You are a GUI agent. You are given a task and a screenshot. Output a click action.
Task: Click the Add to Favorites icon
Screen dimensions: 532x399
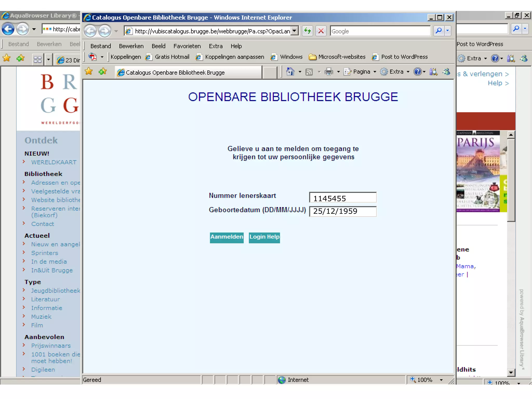103,71
